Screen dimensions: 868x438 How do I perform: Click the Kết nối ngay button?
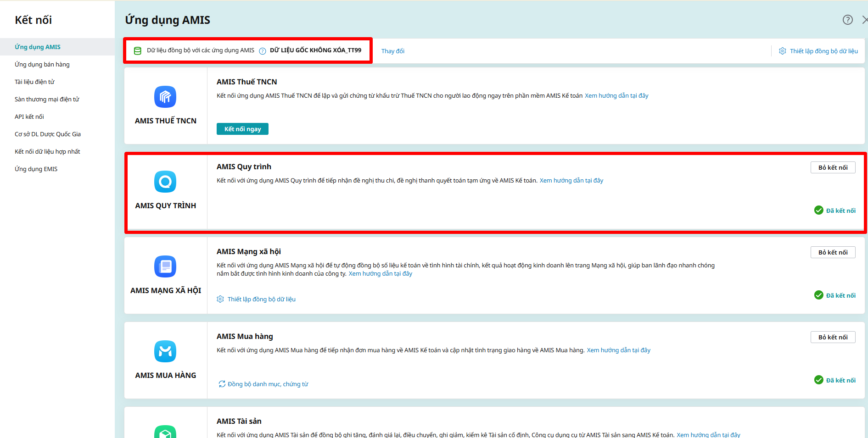tap(242, 129)
